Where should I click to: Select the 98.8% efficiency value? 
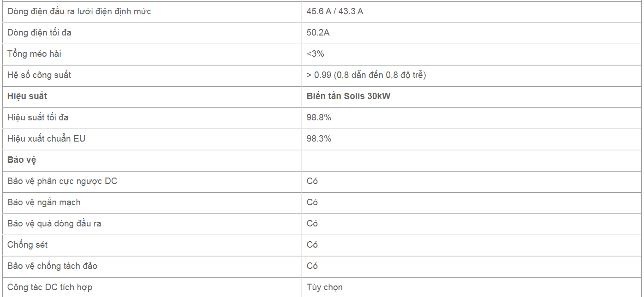(x=319, y=118)
